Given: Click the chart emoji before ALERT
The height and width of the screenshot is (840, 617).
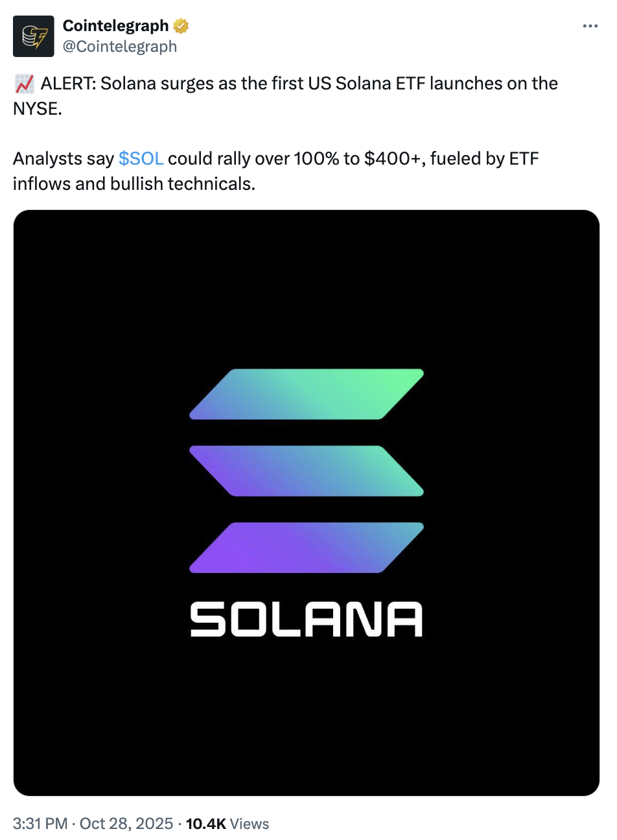Looking at the screenshot, I should pyautogui.click(x=25, y=84).
